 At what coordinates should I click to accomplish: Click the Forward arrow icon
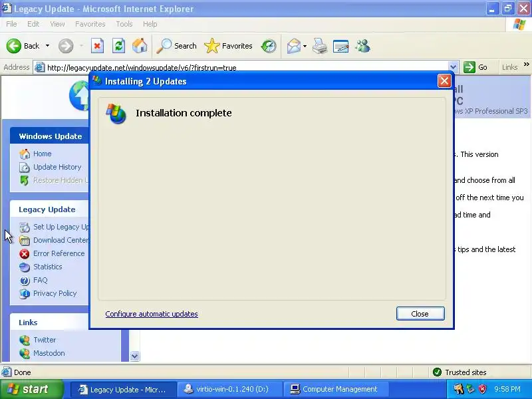pos(66,46)
